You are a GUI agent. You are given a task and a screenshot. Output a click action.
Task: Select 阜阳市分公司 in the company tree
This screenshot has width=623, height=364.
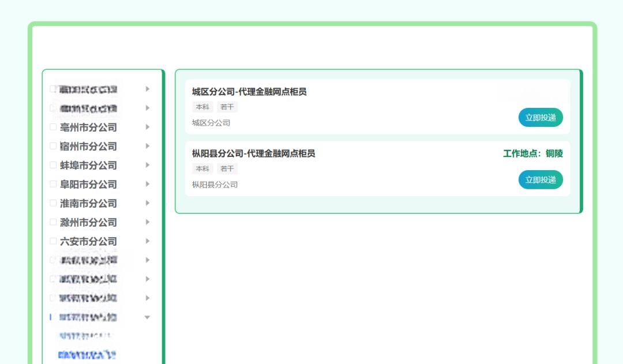[88, 184]
